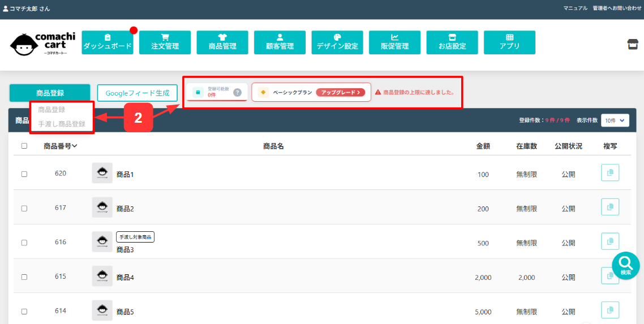Open the マニュアル link
The height and width of the screenshot is (324, 644).
pyautogui.click(x=575, y=8)
